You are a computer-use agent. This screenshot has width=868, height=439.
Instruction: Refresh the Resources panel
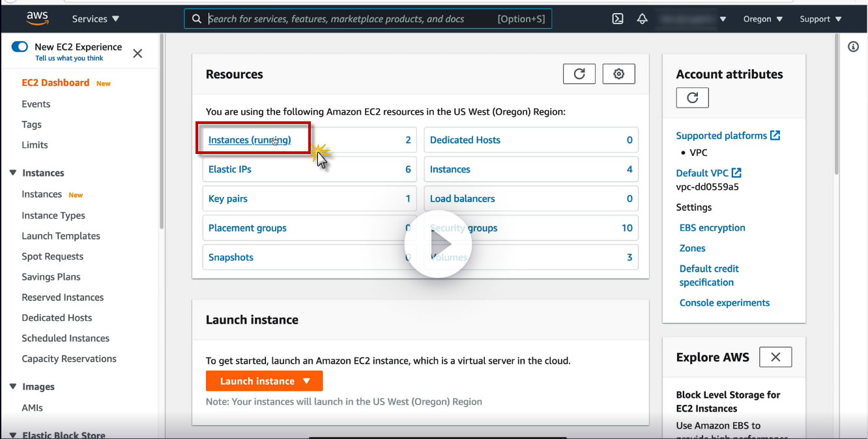point(579,74)
